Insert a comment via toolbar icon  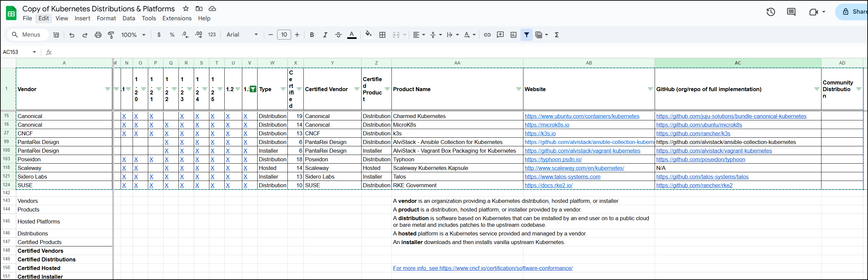(x=500, y=35)
